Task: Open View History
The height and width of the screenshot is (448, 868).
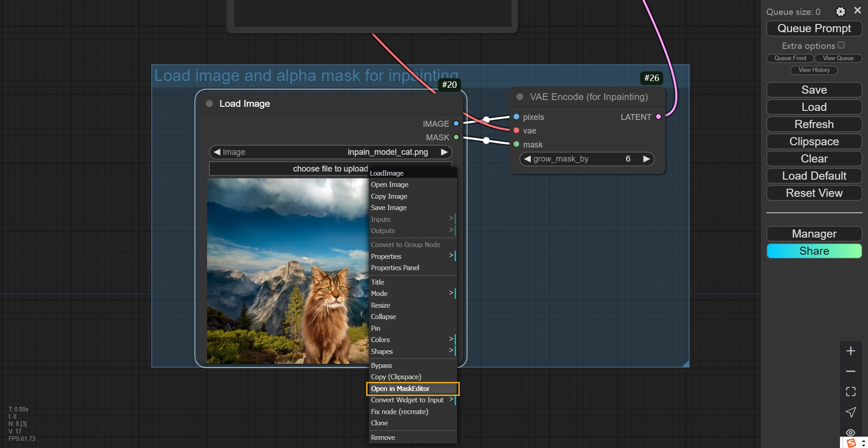Action: 814,70
